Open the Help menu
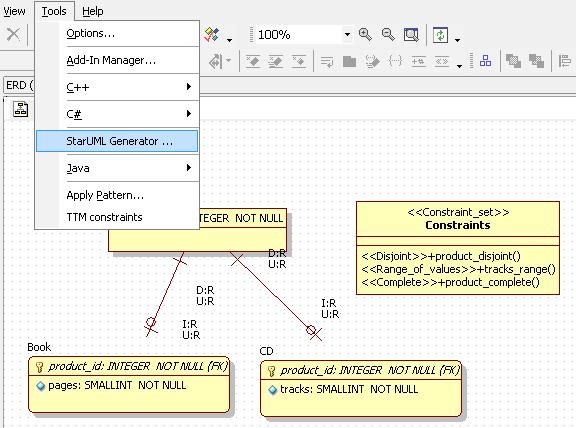This screenshot has height=428, width=576. (93, 11)
